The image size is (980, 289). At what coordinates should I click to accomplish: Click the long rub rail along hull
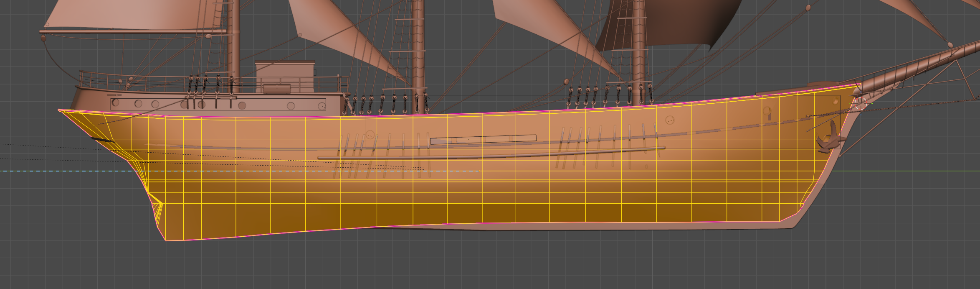click(491, 154)
